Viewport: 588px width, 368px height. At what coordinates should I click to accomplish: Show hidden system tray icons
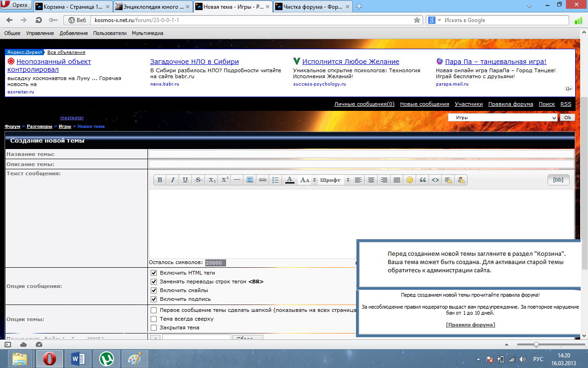point(478,359)
